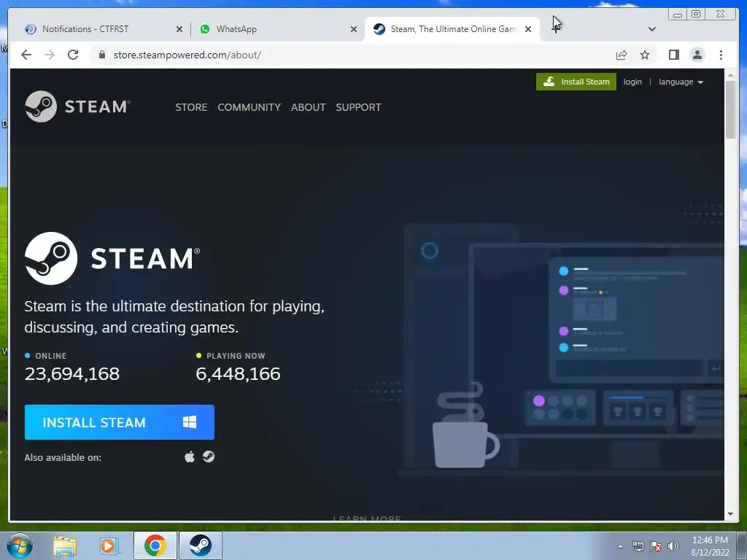Click the volume speaker tray icon
The height and width of the screenshot is (560, 747).
coord(673,546)
